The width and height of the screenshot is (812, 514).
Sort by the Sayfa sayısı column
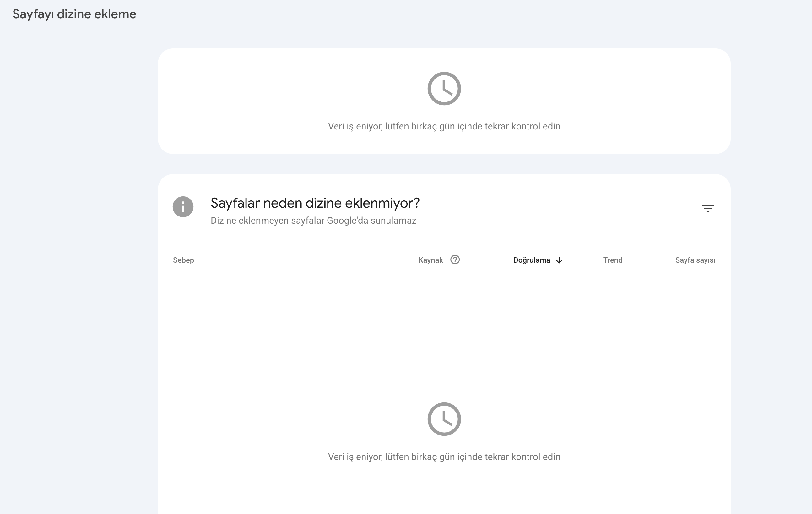[x=695, y=260]
